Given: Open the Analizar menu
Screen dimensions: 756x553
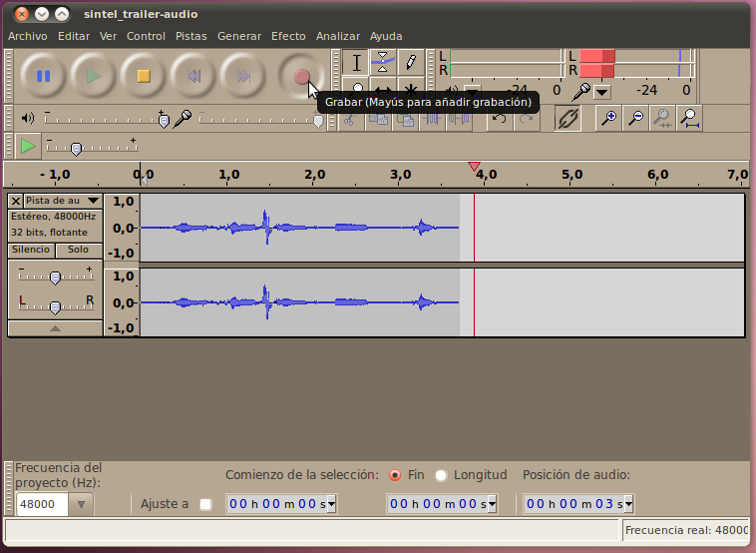Looking at the screenshot, I should (338, 36).
